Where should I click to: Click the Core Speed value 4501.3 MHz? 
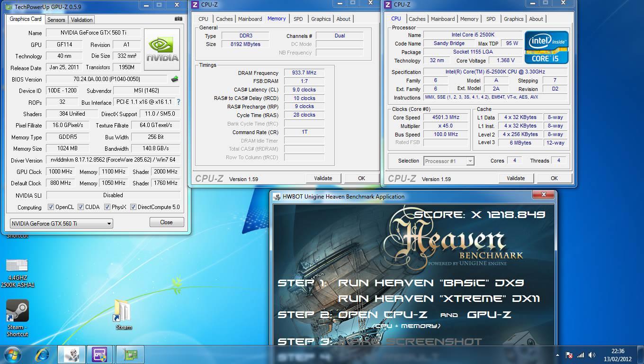click(446, 118)
